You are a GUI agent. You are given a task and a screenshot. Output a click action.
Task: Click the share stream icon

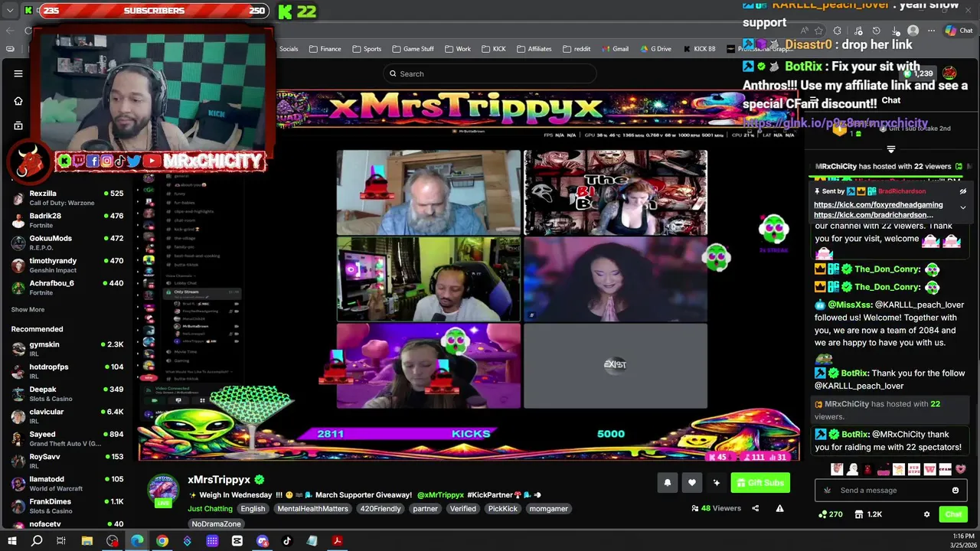pos(756,508)
